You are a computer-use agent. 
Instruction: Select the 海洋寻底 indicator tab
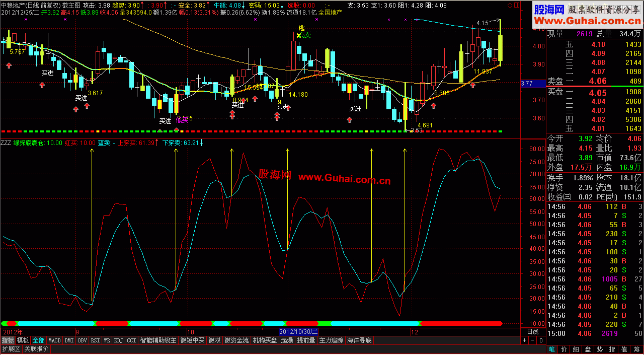tap(360, 341)
